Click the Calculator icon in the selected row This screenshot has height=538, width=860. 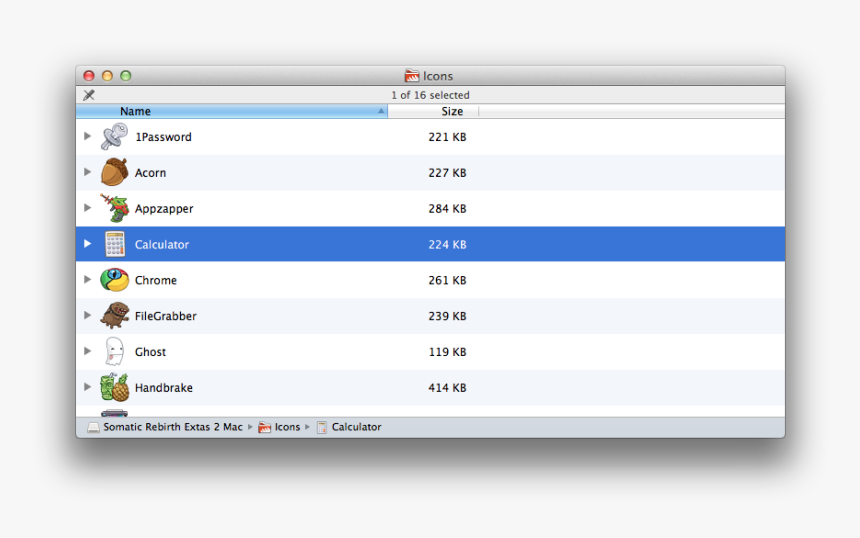tap(115, 244)
